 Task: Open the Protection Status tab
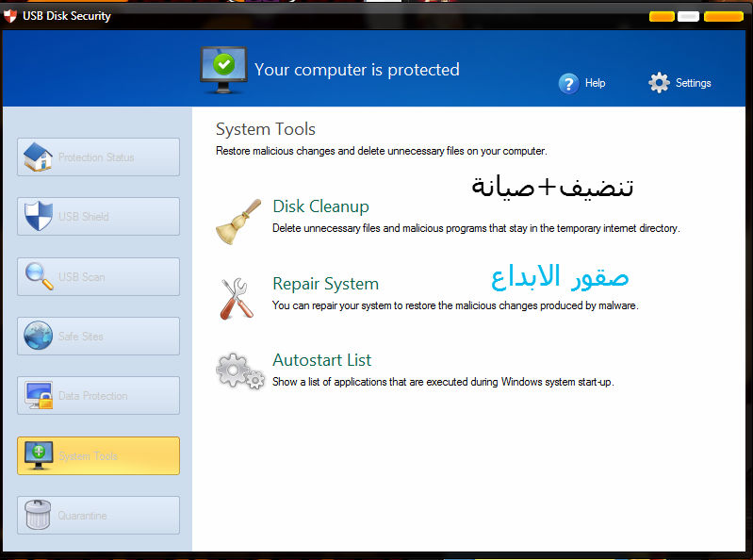(98, 157)
